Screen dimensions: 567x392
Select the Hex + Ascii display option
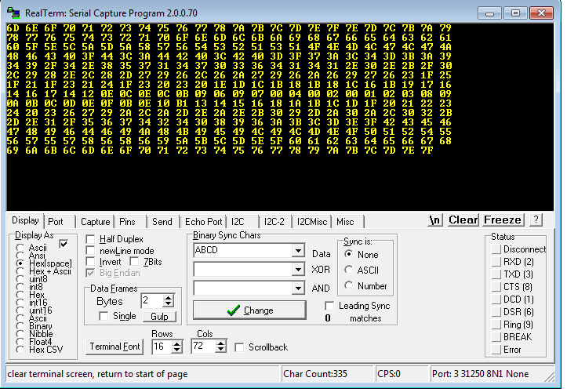click(x=21, y=271)
